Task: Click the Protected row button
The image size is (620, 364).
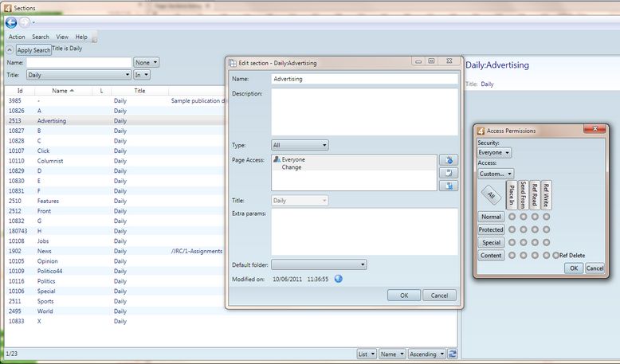Action: click(491, 229)
